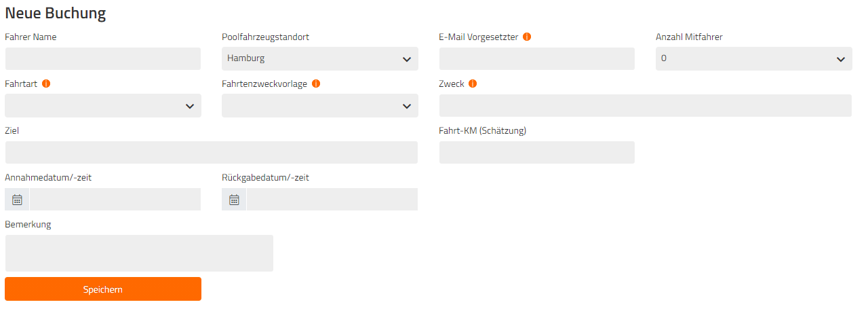Click the Rückgabedatum/-zeit date input
Viewport: 868px width, 313px height.
pyautogui.click(x=332, y=200)
